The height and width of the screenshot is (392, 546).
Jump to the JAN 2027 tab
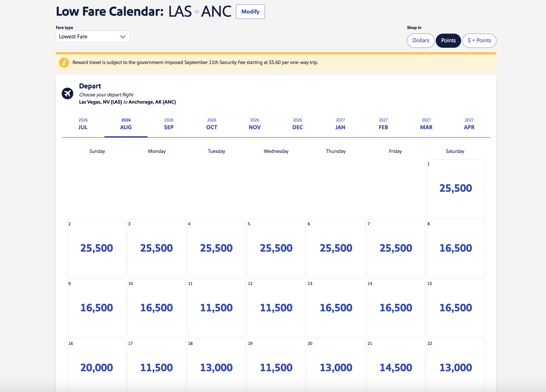tap(340, 124)
